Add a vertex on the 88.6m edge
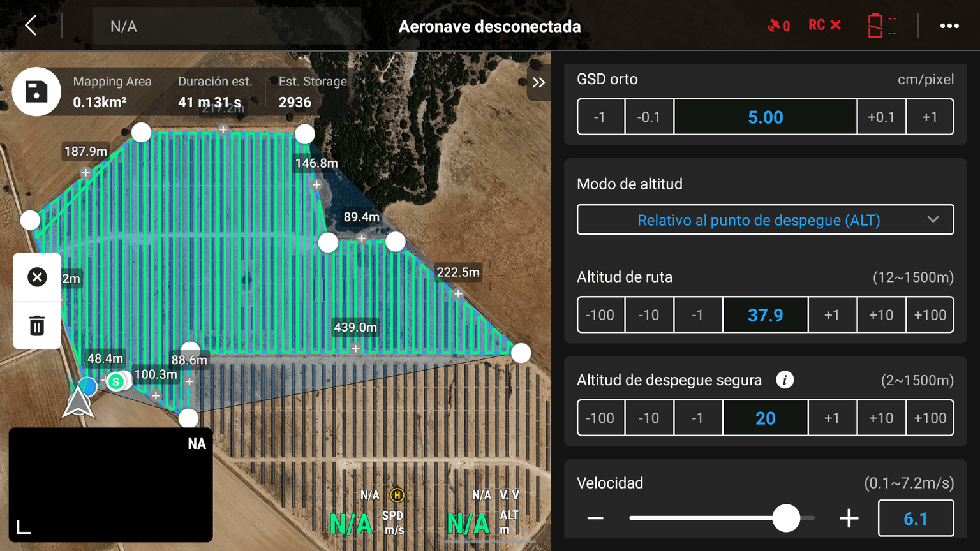Screen dimensions: 980x551 click(189, 381)
